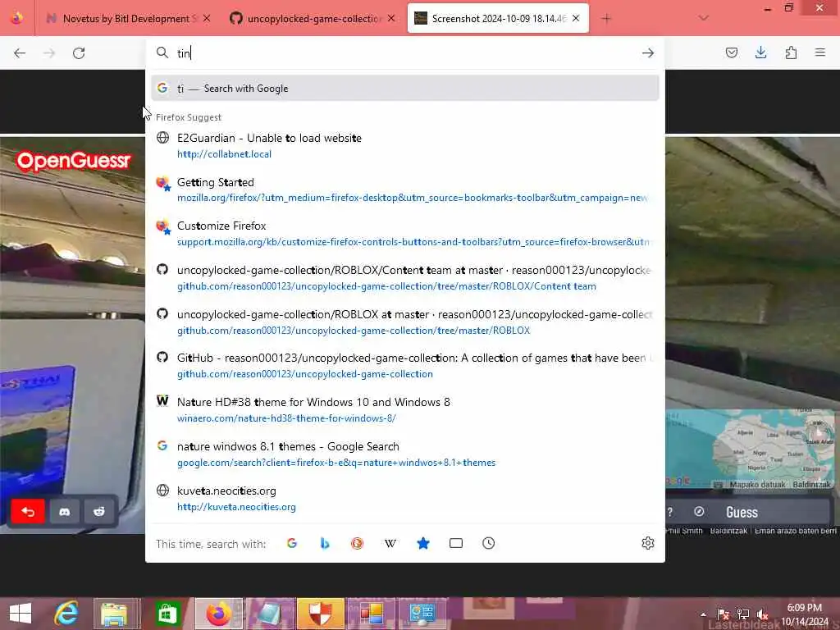Open the Firefox hamburger application menu
Screen dimensions: 840x630
(820, 52)
